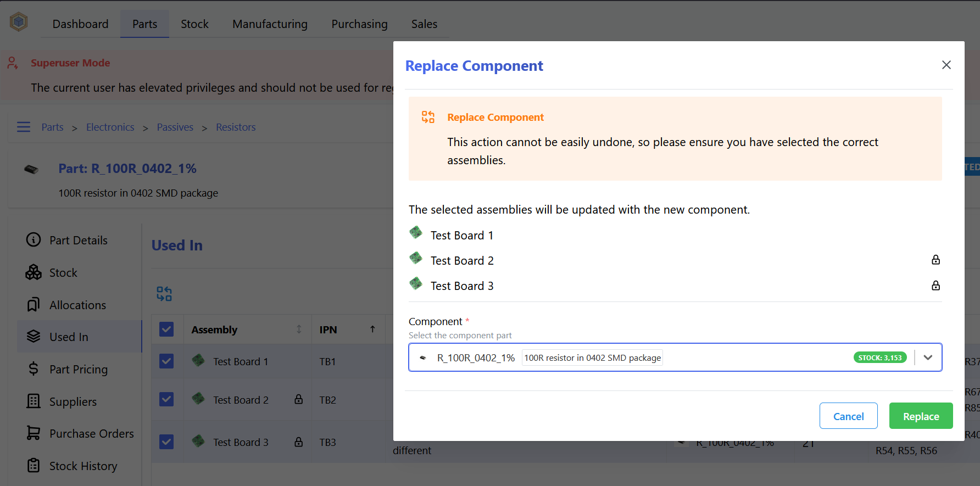The height and width of the screenshot is (486, 980).
Task: Go to Passives breadcrumb link
Action: click(x=175, y=127)
